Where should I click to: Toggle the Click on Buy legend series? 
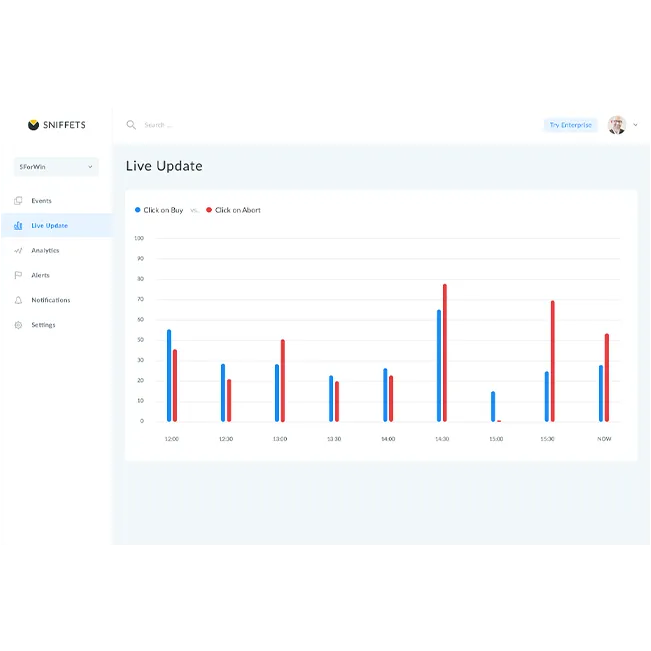coord(159,210)
